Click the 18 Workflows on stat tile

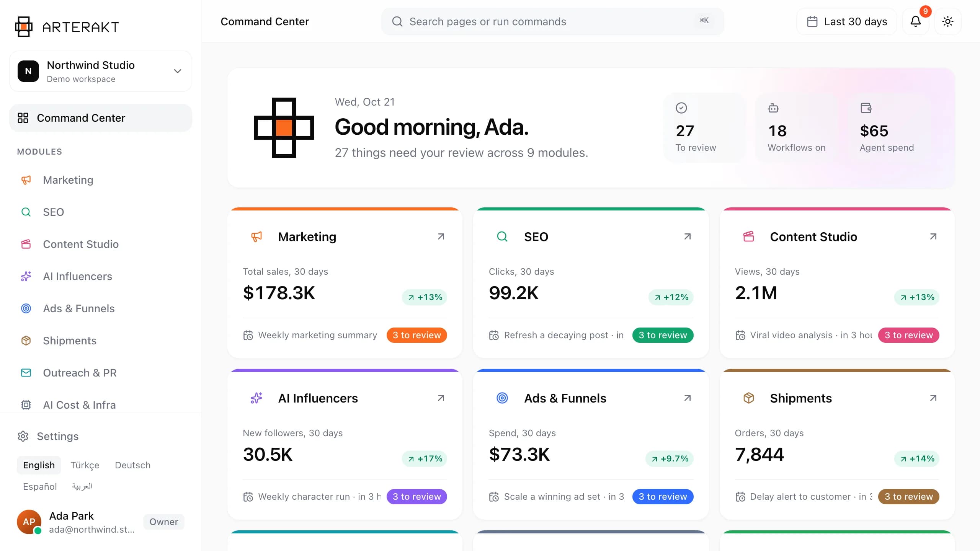click(x=796, y=128)
